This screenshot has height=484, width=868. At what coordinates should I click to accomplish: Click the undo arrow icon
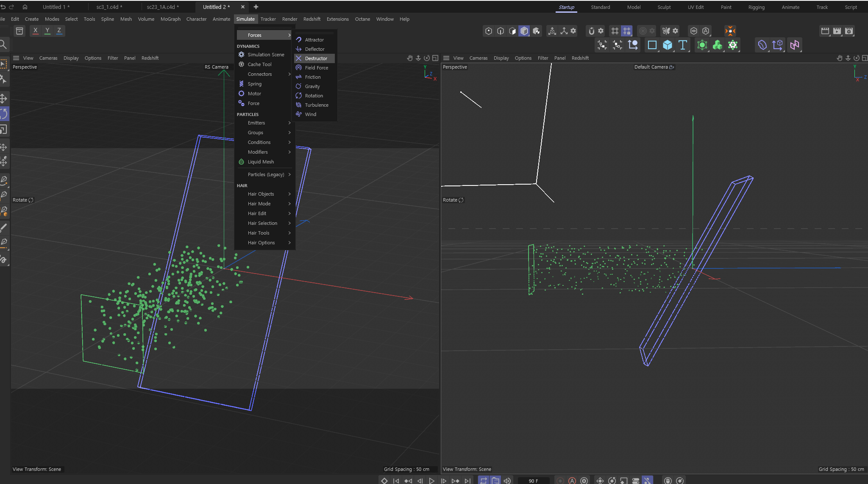click(x=3, y=7)
